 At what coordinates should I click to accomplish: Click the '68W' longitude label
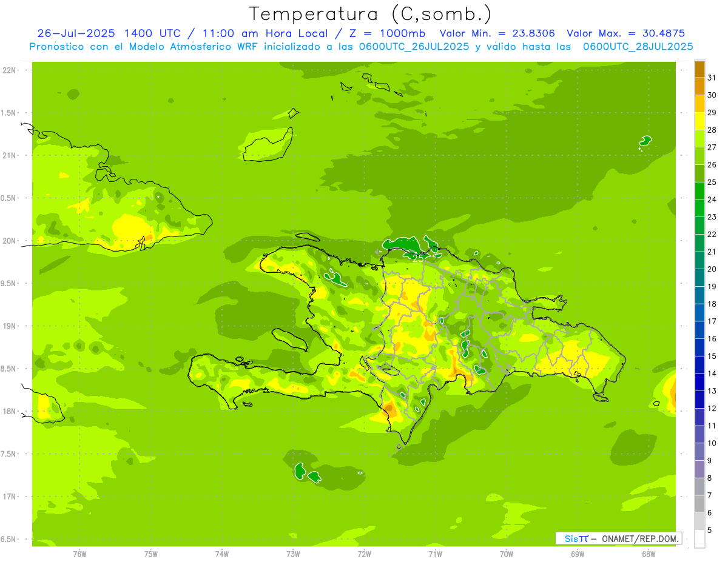(648, 554)
